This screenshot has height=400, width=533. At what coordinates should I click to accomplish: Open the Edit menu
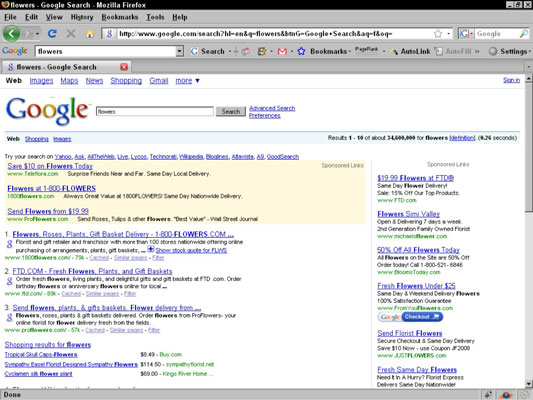(x=31, y=17)
